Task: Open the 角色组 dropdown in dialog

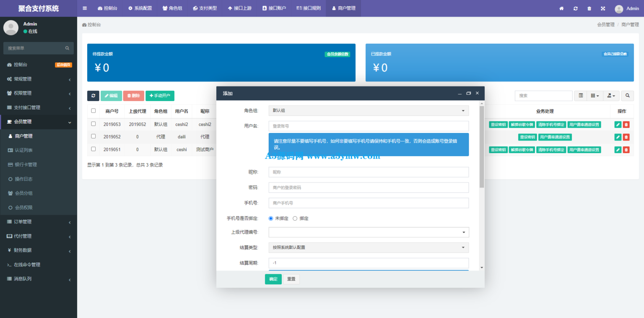Action: pyautogui.click(x=369, y=111)
